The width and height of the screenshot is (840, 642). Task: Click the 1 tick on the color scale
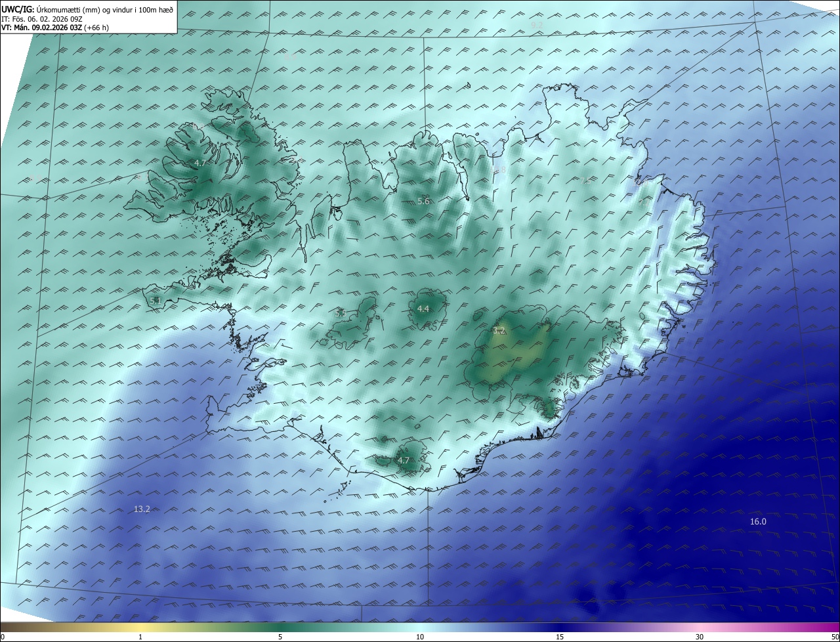[140, 637]
